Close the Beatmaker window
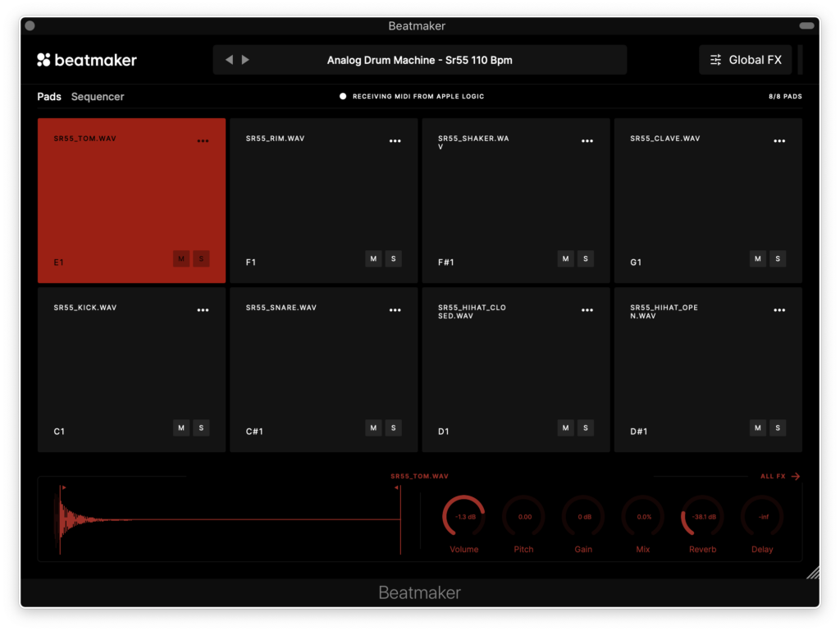This screenshot has height=631, width=840. [x=30, y=25]
